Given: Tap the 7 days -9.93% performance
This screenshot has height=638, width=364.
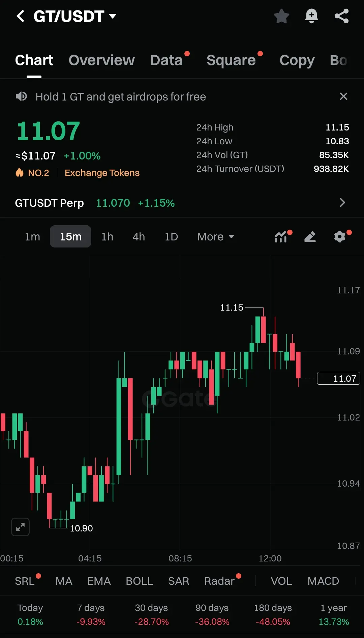Looking at the screenshot, I should click(x=91, y=615).
